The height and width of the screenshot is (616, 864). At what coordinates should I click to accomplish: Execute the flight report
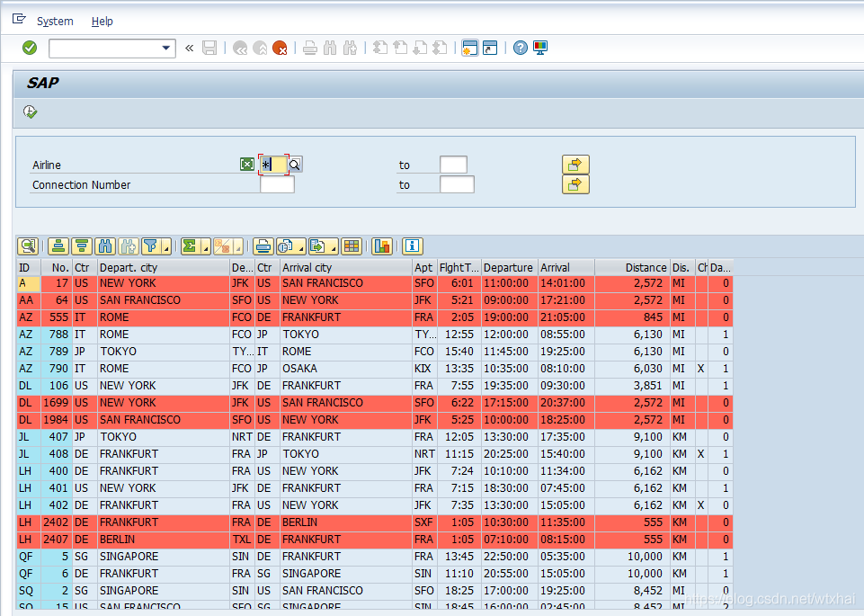[x=30, y=112]
